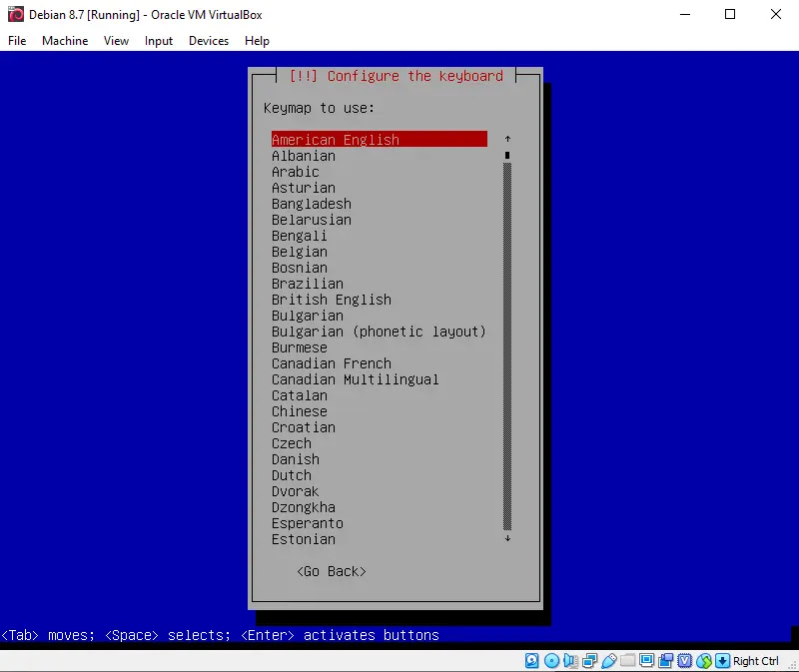This screenshot has height=672, width=799.
Task: Open the File menu
Action: coord(17,41)
